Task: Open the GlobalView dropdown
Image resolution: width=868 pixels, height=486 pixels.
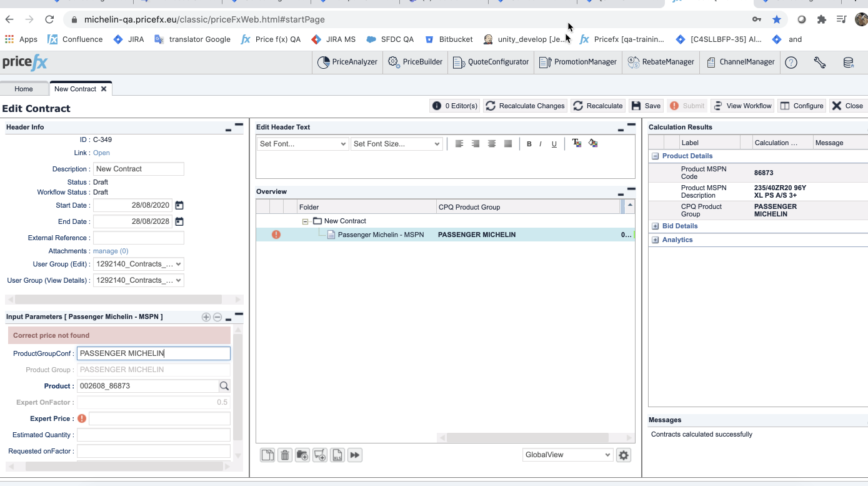Action: (x=567, y=455)
